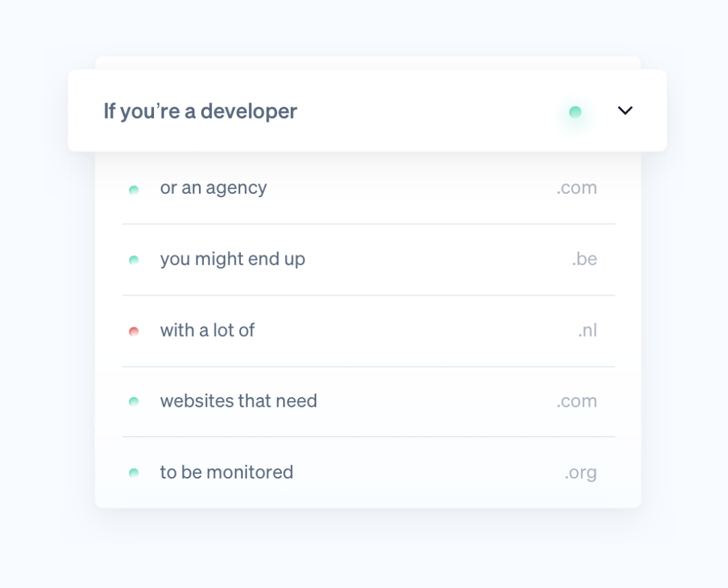Viewport: 728px width, 588px height.
Task: Collapse the 'If you're a developer' panel
Action: pos(625,111)
